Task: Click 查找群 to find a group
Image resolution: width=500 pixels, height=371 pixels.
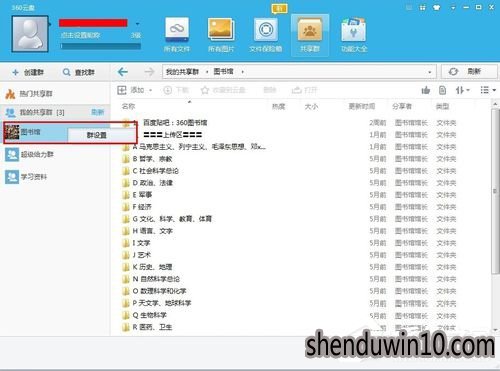Action: point(79,72)
